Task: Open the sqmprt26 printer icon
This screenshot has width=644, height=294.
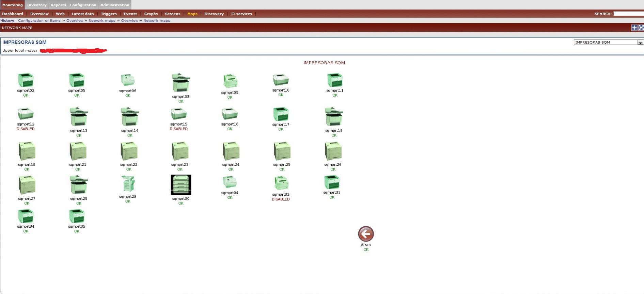Action: click(333, 151)
